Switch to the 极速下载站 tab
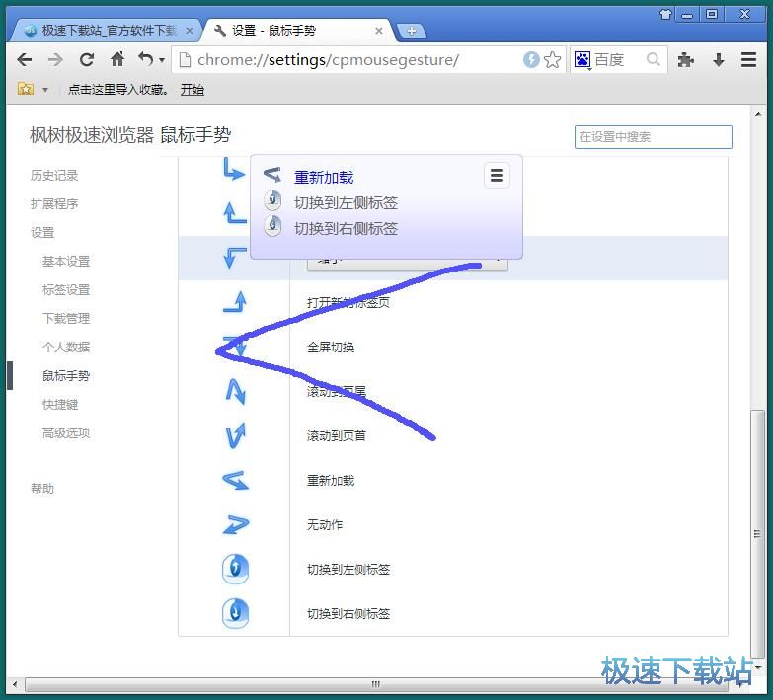 pyautogui.click(x=106, y=31)
